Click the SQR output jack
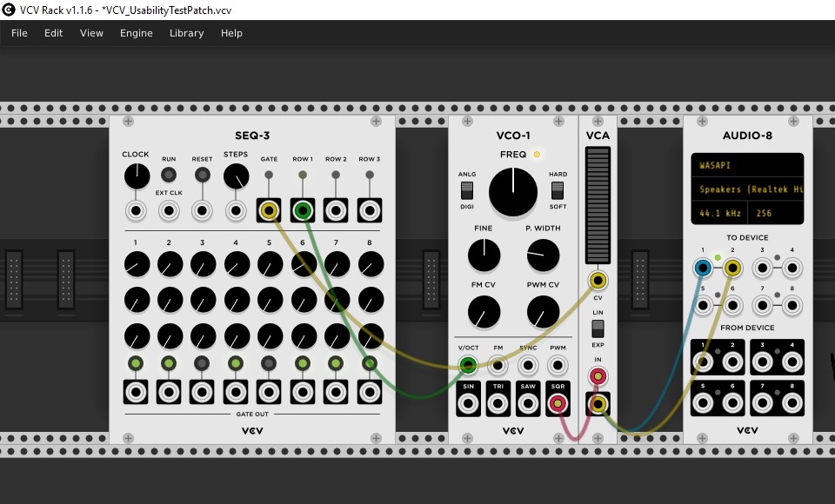The height and width of the screenshot is (504, 835). (x=558, y=403)
